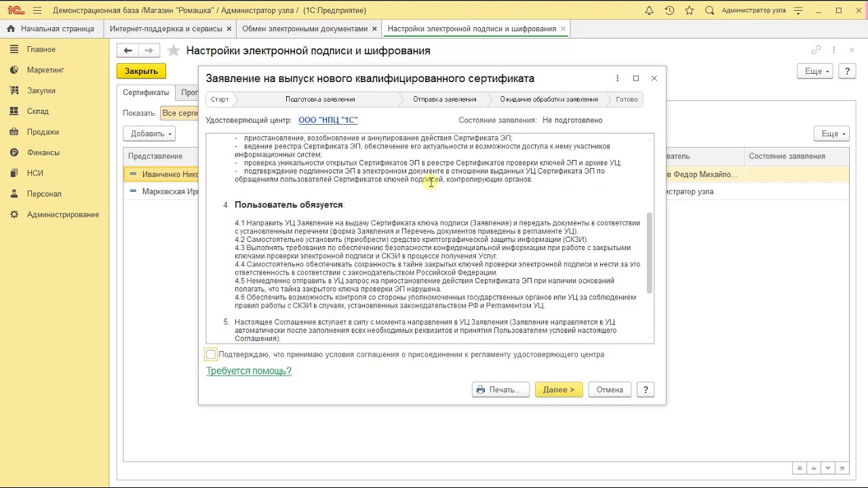
Task: Maximize the certificate application dialog
Action: [636, 79]
